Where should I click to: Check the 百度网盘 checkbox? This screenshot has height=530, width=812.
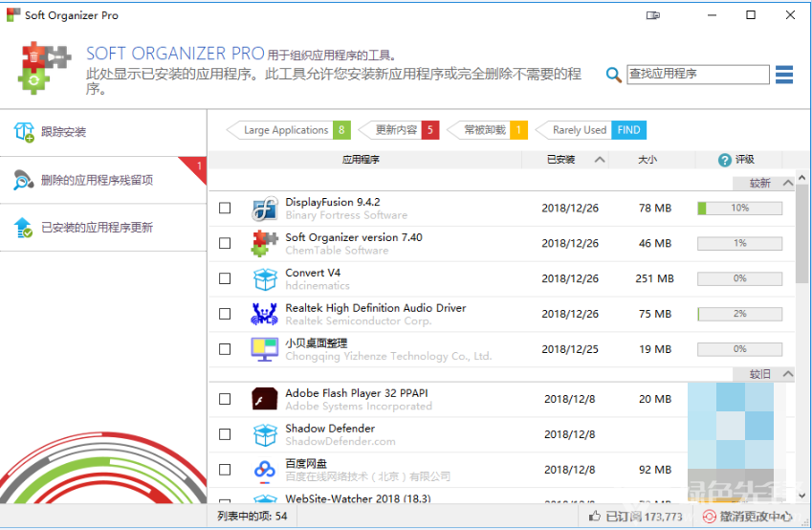(x=225, y=470)
